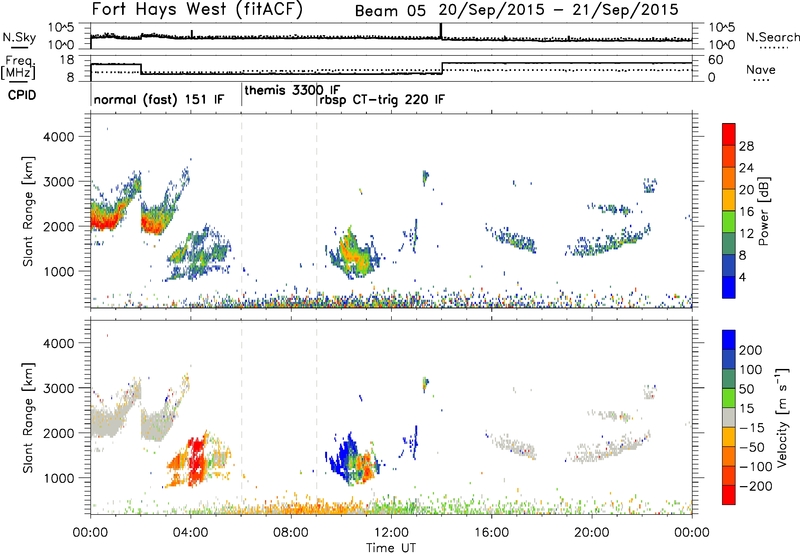The width and height of the screenshot is (800, 554).
Task: Click the 'Nave' legend label
Action: 761,69
